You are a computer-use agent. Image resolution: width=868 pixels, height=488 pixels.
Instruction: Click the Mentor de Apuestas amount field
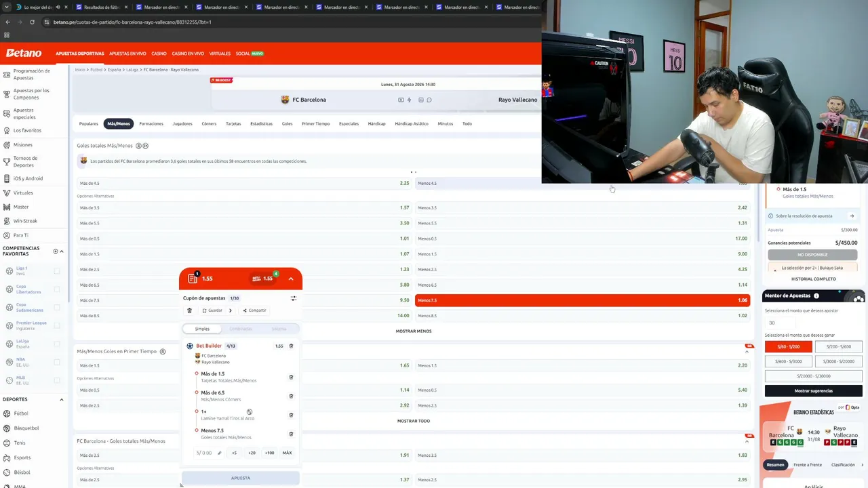tap(780, 323)
